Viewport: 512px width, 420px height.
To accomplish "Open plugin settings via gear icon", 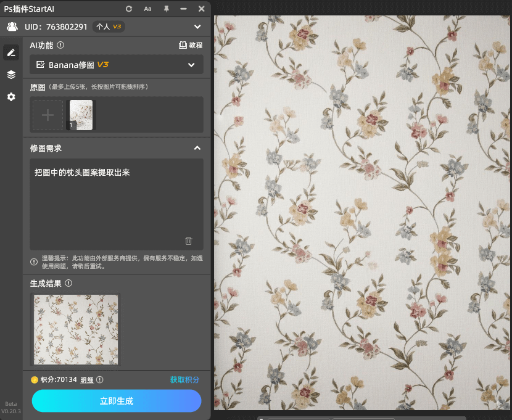I will coord(10,97).
